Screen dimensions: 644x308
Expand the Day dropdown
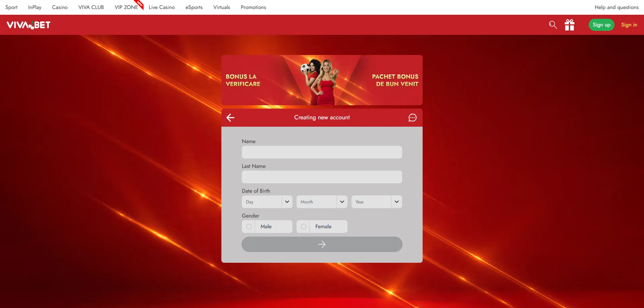click(x=267, y=202)
